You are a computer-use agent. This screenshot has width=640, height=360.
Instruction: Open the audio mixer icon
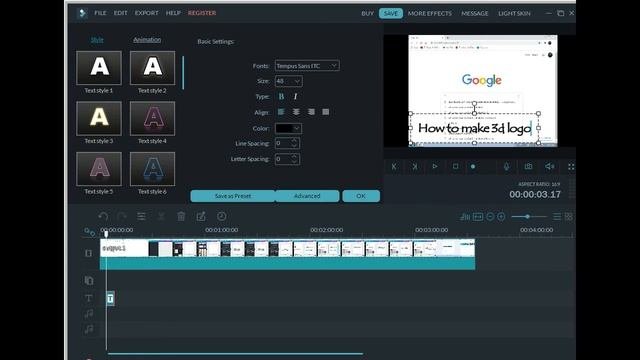click(x=464, y=217)
